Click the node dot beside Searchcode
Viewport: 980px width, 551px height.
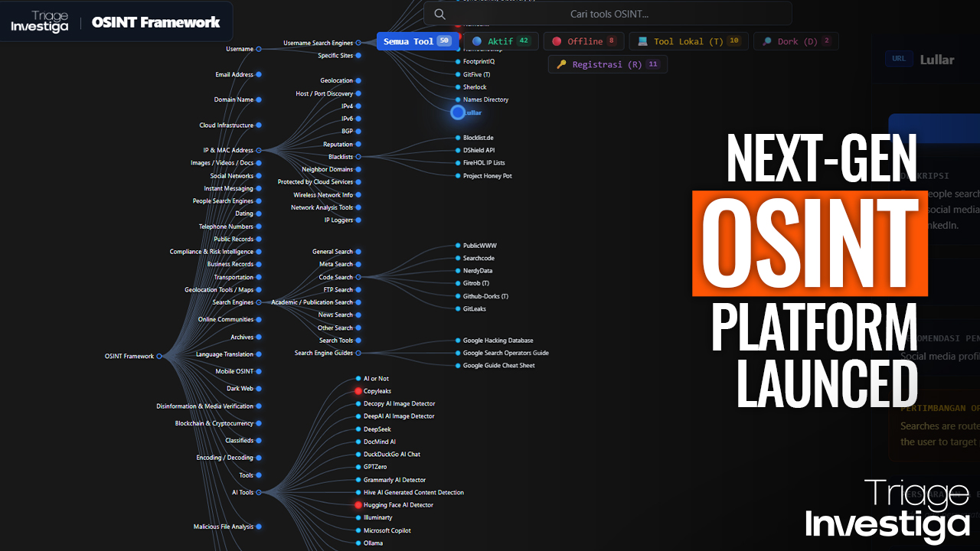[458, 259]
